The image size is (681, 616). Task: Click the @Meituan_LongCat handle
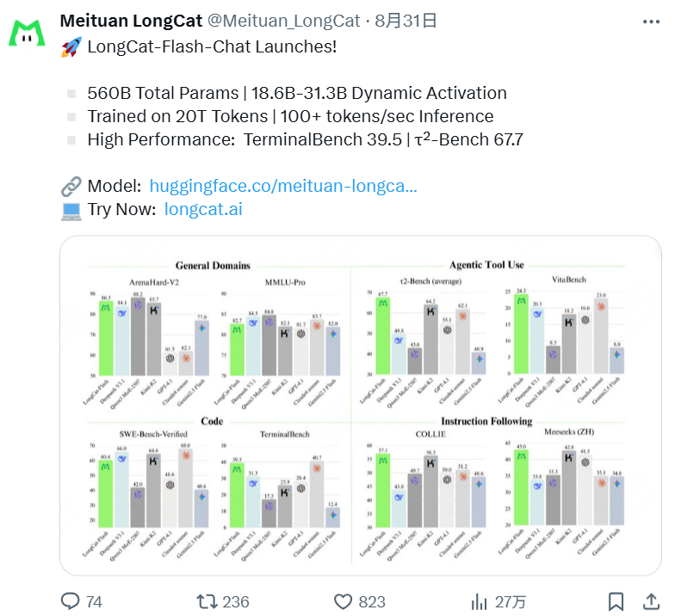[283, 21]
